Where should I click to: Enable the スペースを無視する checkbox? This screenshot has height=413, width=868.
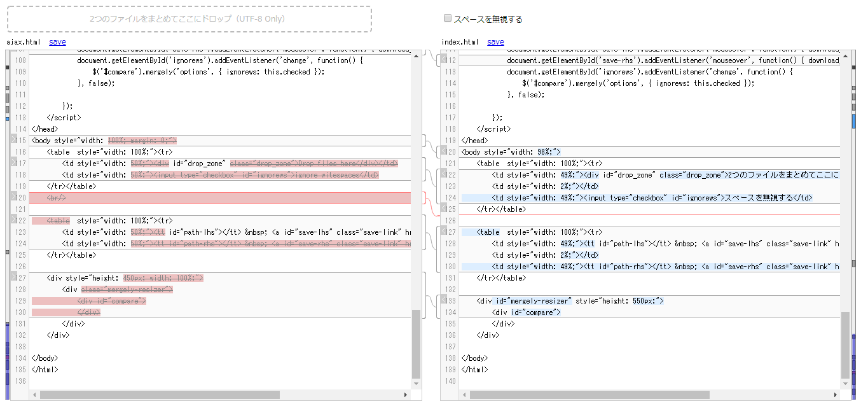(x=448, y=18)
